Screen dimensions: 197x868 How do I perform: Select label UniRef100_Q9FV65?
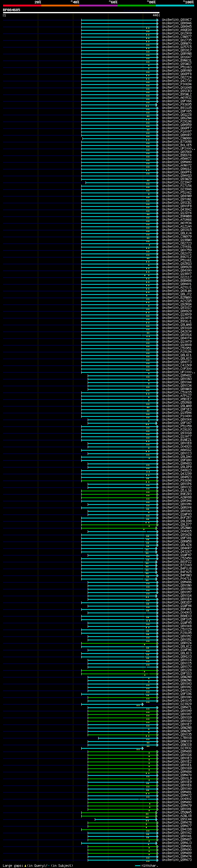click(x=176, y=111)
